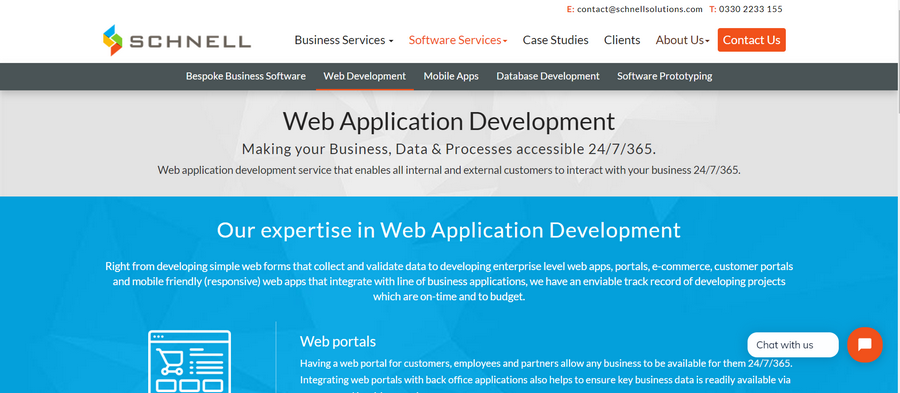Click the Chat with us label
The height and width of the screenshot is (393, 900).
coord(793,345)
